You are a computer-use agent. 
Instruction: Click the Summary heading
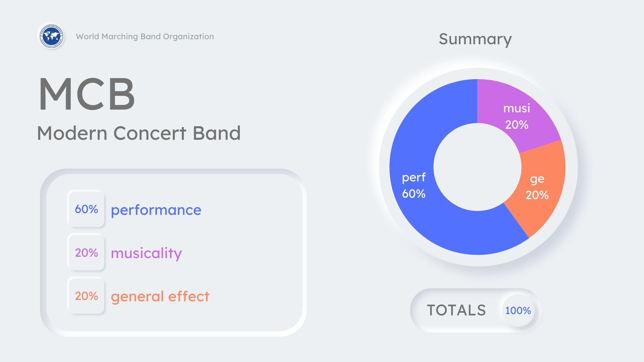tap(475, 39)
